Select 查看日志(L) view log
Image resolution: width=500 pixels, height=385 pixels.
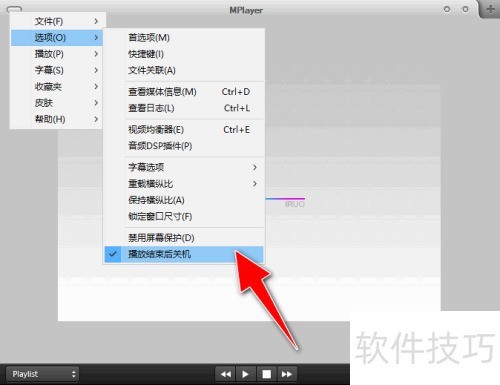click(184, 108)
